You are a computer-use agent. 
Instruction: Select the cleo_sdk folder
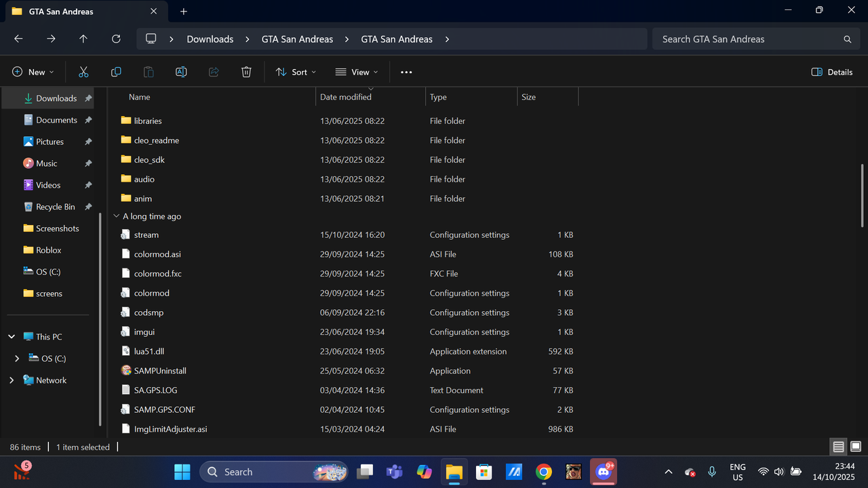(x=149, y=160)
